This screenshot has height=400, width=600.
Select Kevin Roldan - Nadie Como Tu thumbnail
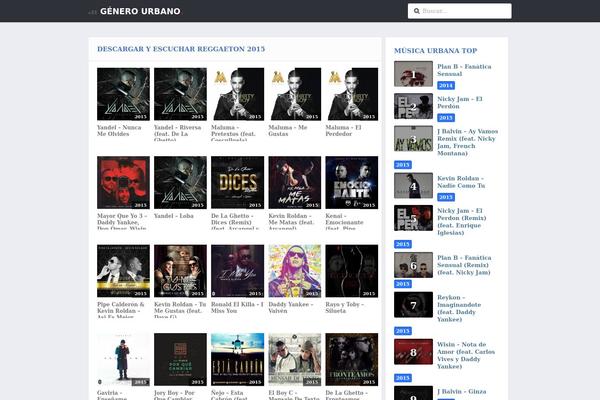pos(413,185)
